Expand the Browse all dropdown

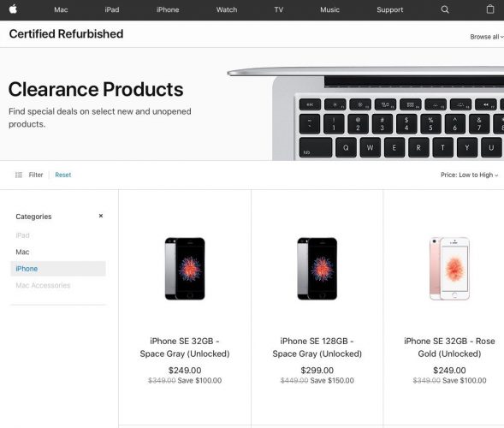click(487, 37)
